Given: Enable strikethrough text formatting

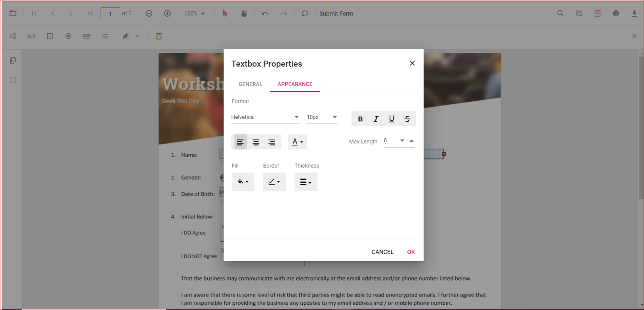Looking at the screenshot, I should coord(407,119).
